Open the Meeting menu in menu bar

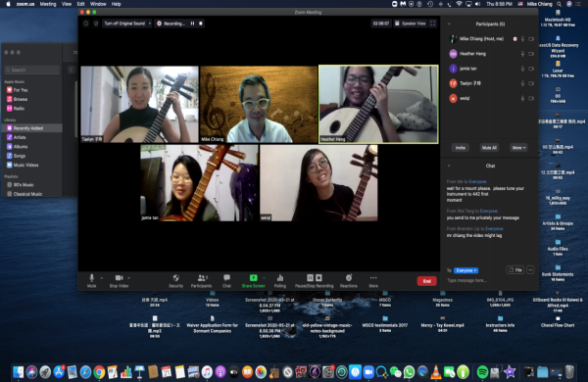[x=48, y=4]
